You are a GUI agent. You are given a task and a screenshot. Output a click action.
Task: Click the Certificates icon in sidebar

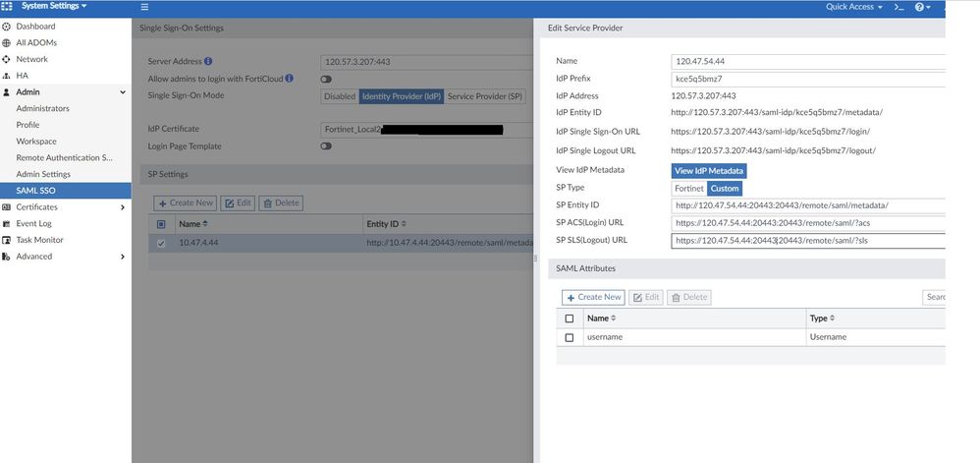pyautogui.click(x=7, y=207)
